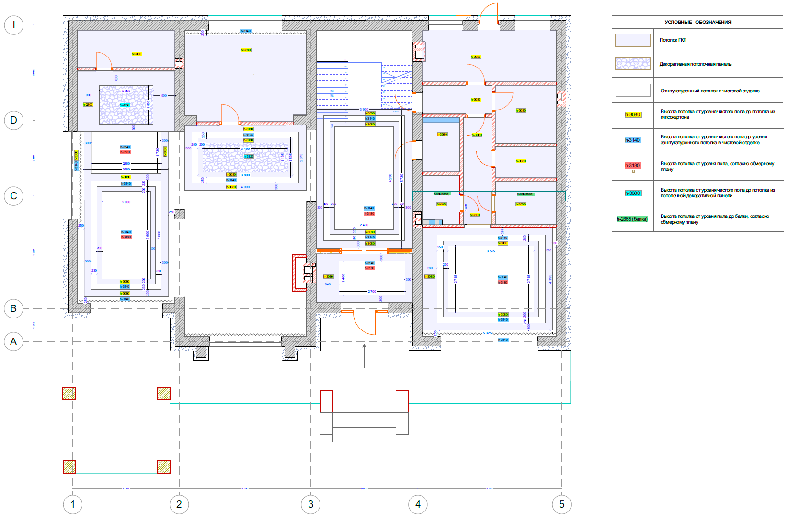Click the vertical dimension text 1 730
This screenshot has width=812, height=522.
pyautogui.click(x=158, y=152)
